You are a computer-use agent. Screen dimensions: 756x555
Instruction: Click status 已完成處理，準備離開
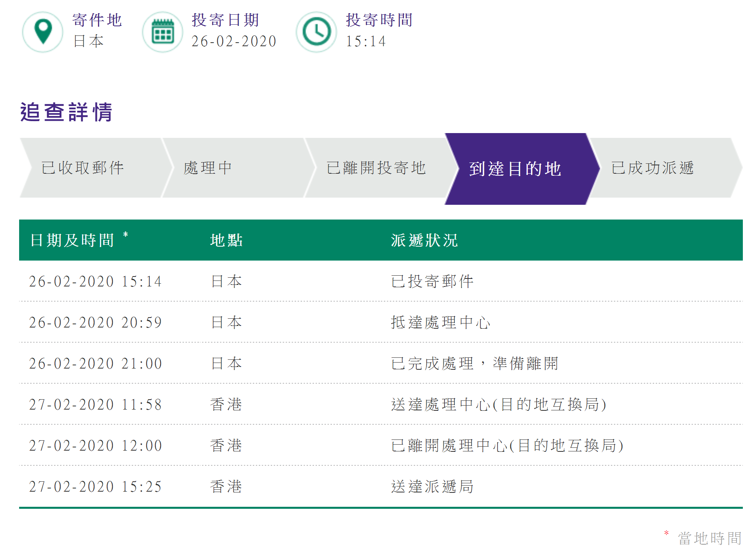(x=475, y=363)
